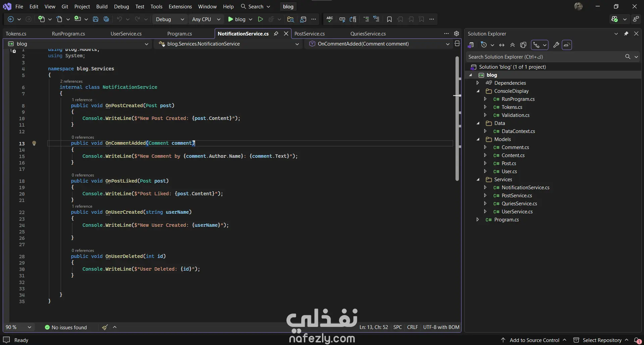Click the Save All toolbar icon
The image size is (644, 345).
tap(106, 19)
